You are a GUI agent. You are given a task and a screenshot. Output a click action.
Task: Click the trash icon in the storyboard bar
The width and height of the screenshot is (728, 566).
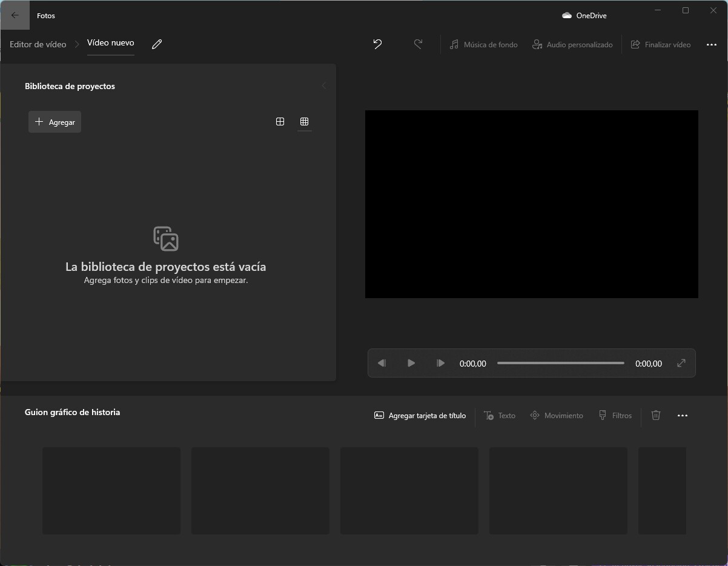click(x=655, y=415)
